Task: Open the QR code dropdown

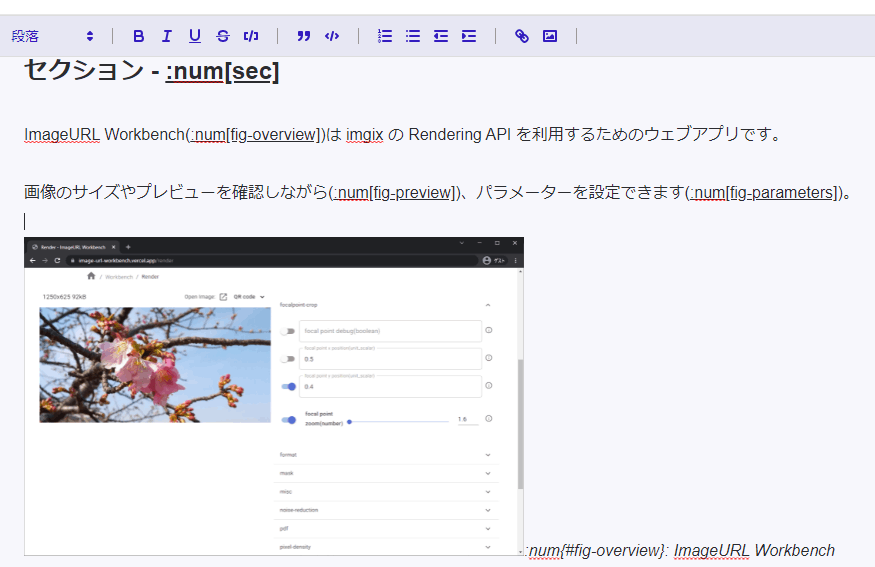Action: point(249,297)
